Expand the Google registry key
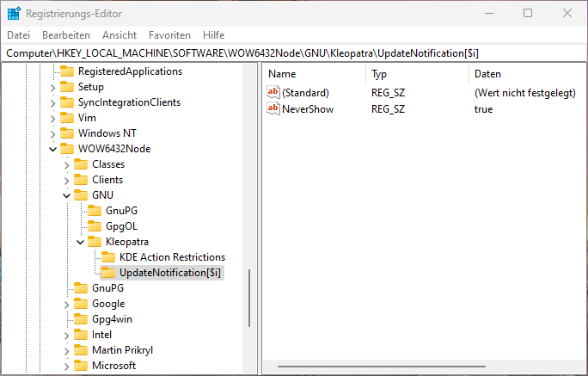 67,304
